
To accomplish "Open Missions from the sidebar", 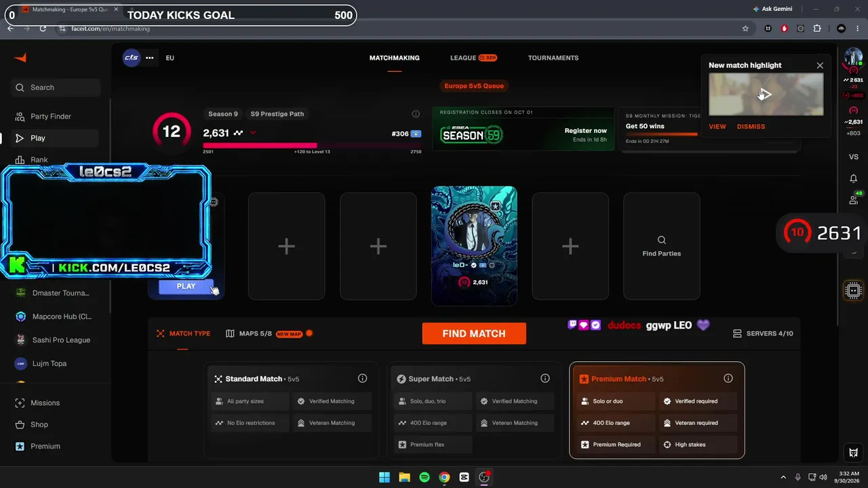I will pos(45,403).
